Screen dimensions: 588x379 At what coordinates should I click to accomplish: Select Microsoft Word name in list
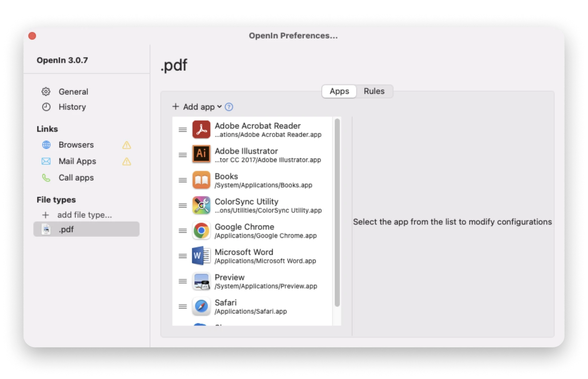point(244,252)
